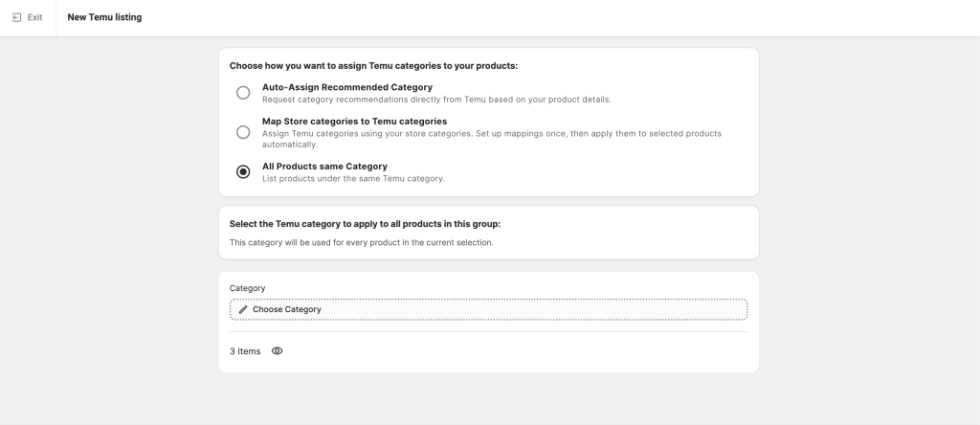This screenshot has height=425, width=980.
Task: Open the Choose Category field
Action: [x=489, y=309]
